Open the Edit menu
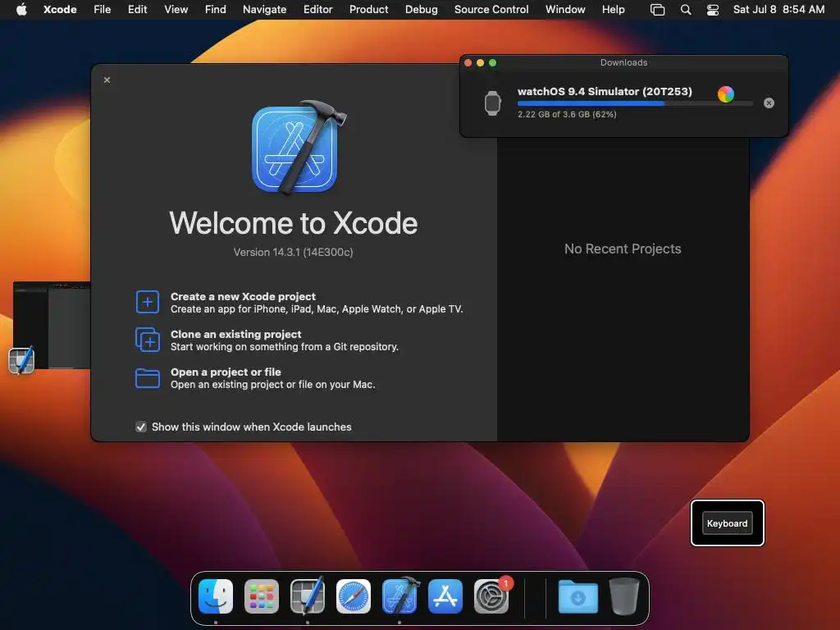 pos(137,9)
